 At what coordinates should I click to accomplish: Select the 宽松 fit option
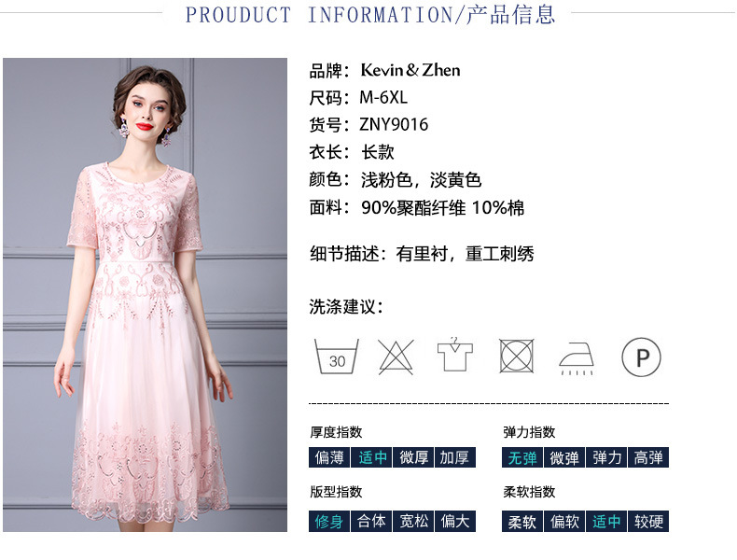click(x=413, y=521)
